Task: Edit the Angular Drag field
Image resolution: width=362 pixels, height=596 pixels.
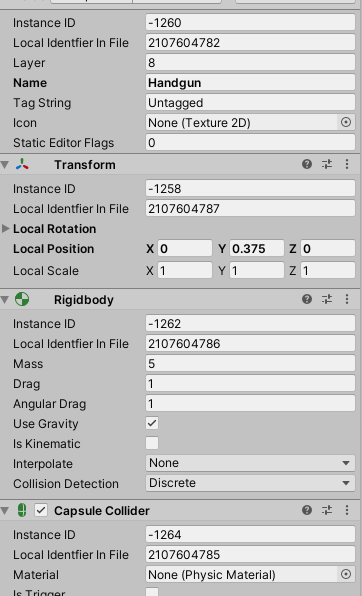Action: pos(250,403)
